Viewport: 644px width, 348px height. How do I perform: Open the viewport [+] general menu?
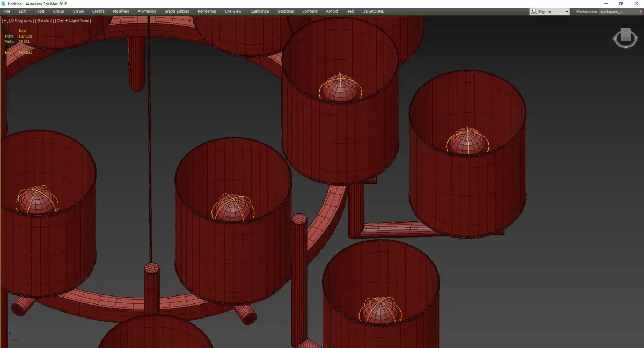5,20
